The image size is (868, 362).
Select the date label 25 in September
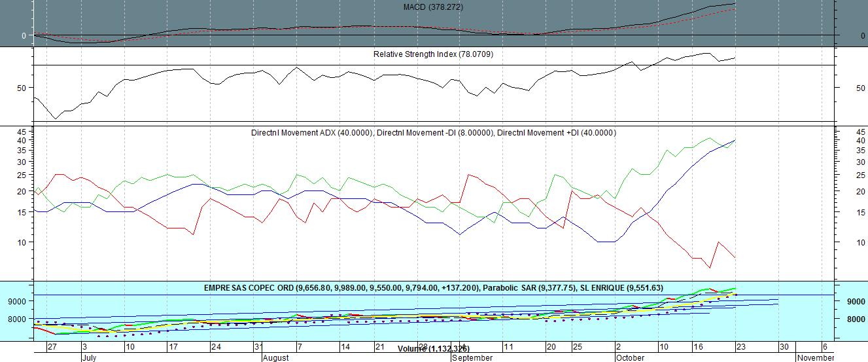pyautogui.click(x=577, y=347)
